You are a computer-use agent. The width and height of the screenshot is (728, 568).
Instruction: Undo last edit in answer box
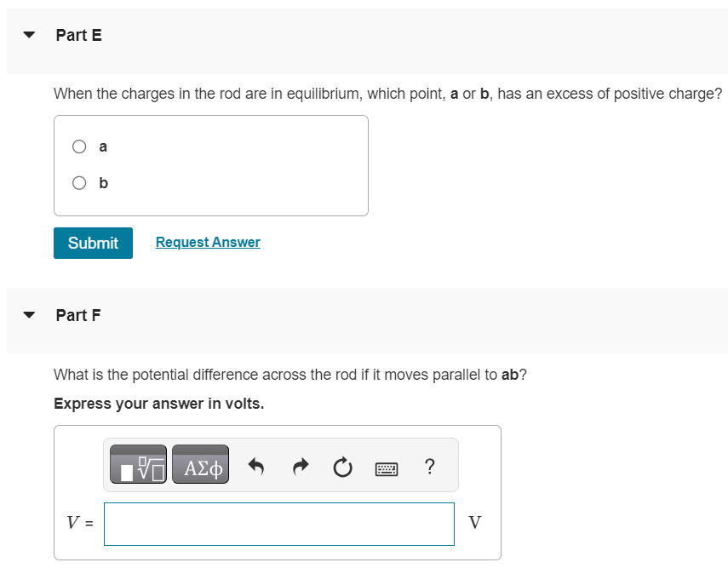pyautogui.click(x=255, y=467)
